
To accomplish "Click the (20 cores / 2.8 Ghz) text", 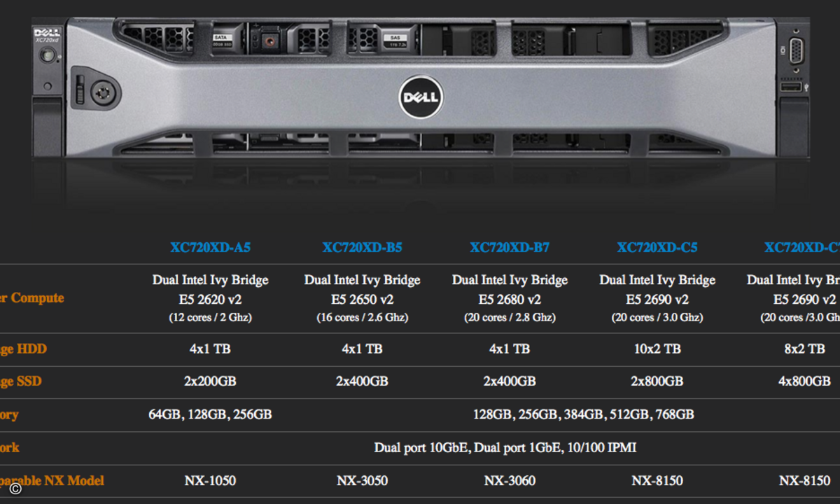I will coord(510,317).
